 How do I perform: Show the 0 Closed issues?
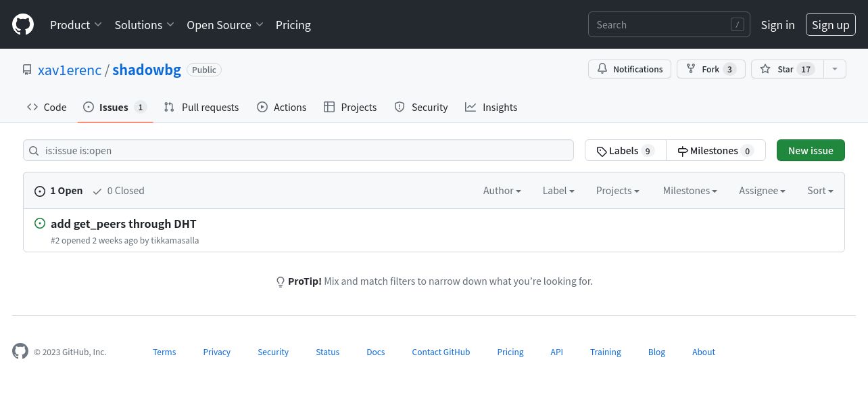[119, 191]
